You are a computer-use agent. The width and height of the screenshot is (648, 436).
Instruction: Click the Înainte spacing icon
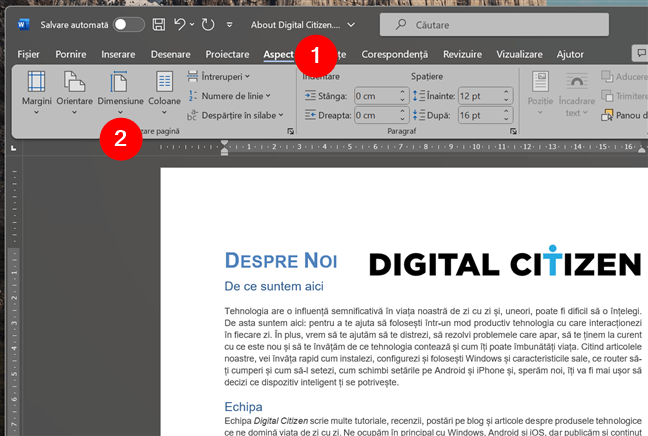[418, 96]
